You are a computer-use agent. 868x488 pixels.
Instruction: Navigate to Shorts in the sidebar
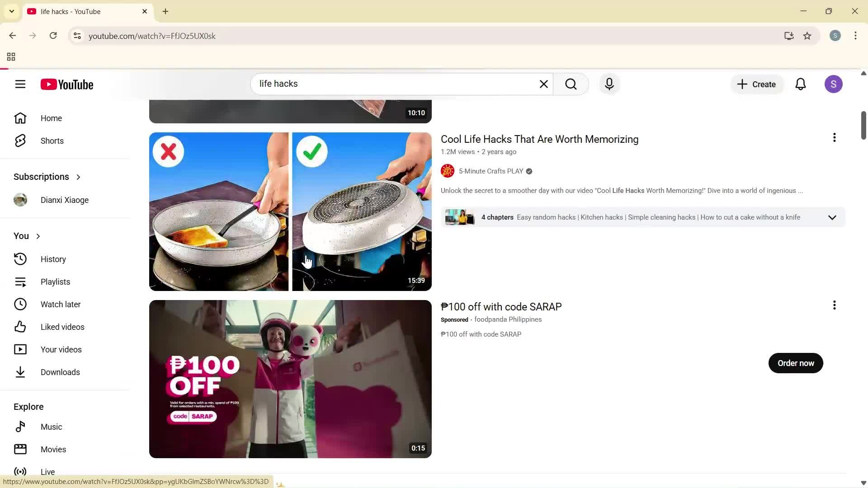click(x=52, y=141)
